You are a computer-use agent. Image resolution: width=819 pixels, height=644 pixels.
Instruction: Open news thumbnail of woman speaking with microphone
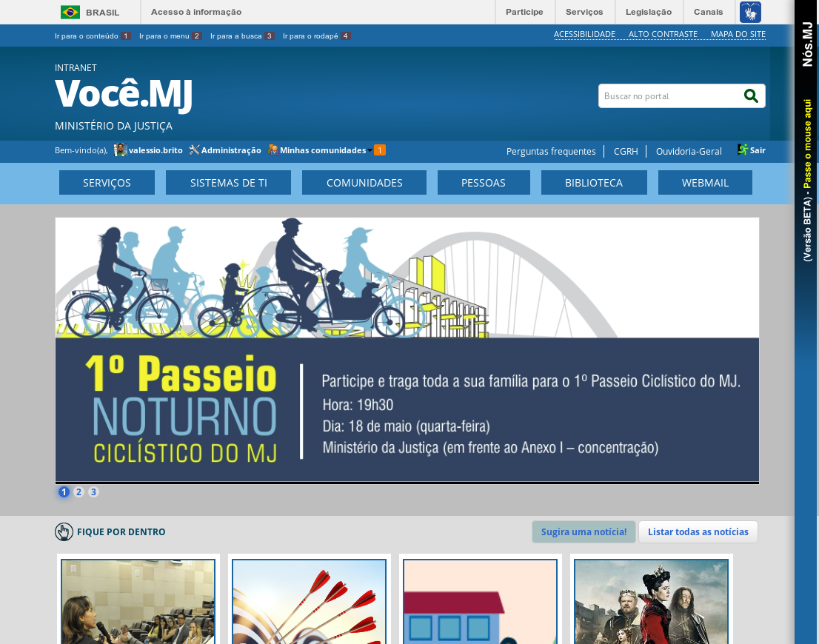click(x=138, y=602)
